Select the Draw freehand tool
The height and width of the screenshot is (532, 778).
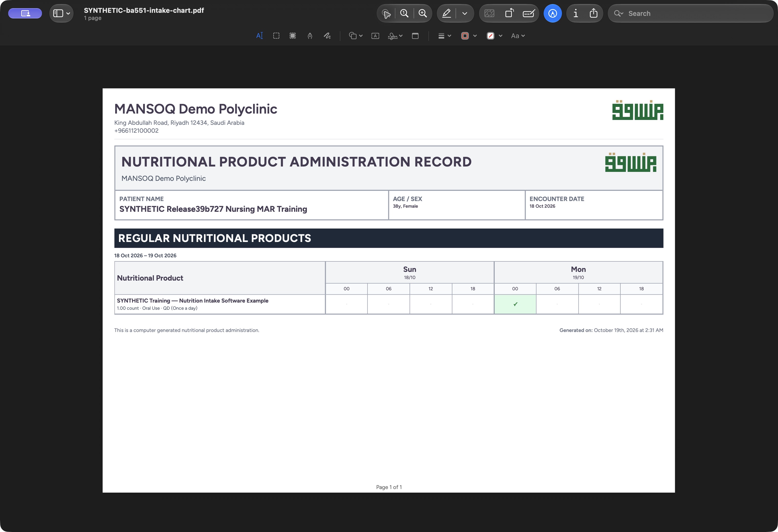point(327,36)
